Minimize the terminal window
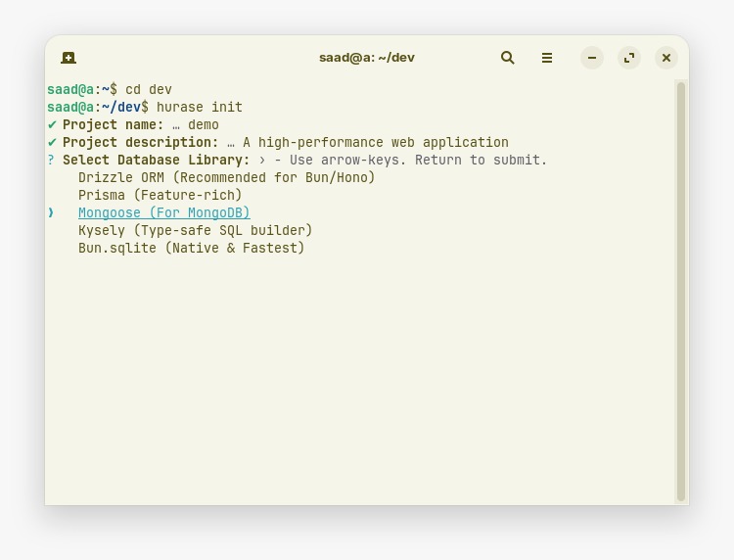This screenshot has height=560, width=734. [x=592, y=58]
